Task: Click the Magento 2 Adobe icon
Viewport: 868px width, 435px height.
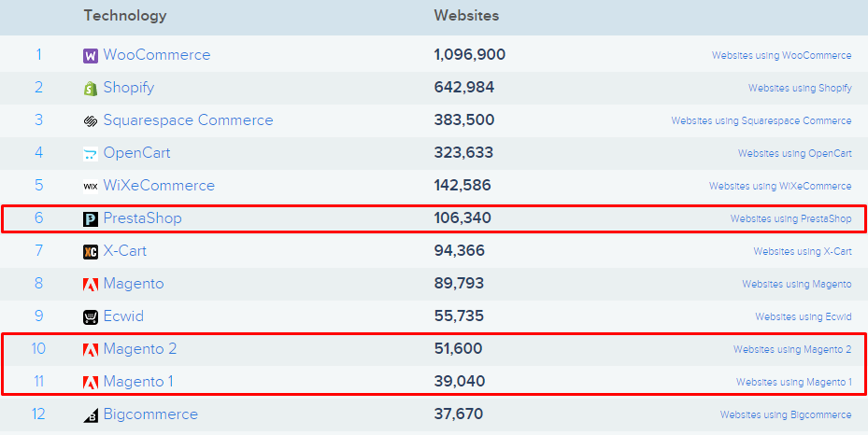Action: click(91, 349)
